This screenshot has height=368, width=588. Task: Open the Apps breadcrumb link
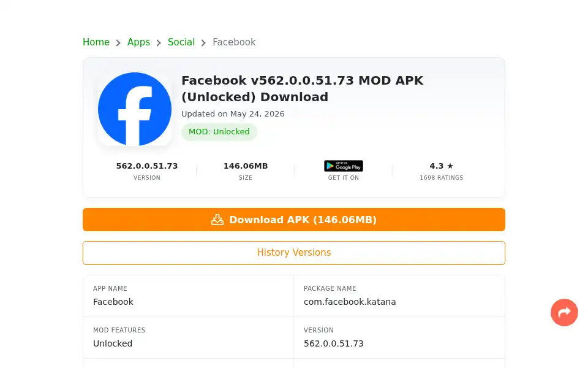(138, 42)
